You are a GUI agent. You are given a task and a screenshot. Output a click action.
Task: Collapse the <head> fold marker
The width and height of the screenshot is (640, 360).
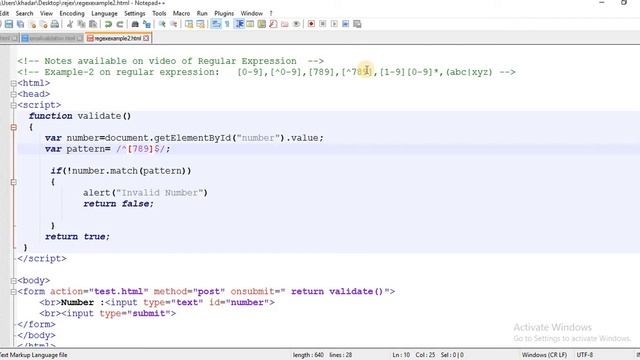click(x=13, y=94)
